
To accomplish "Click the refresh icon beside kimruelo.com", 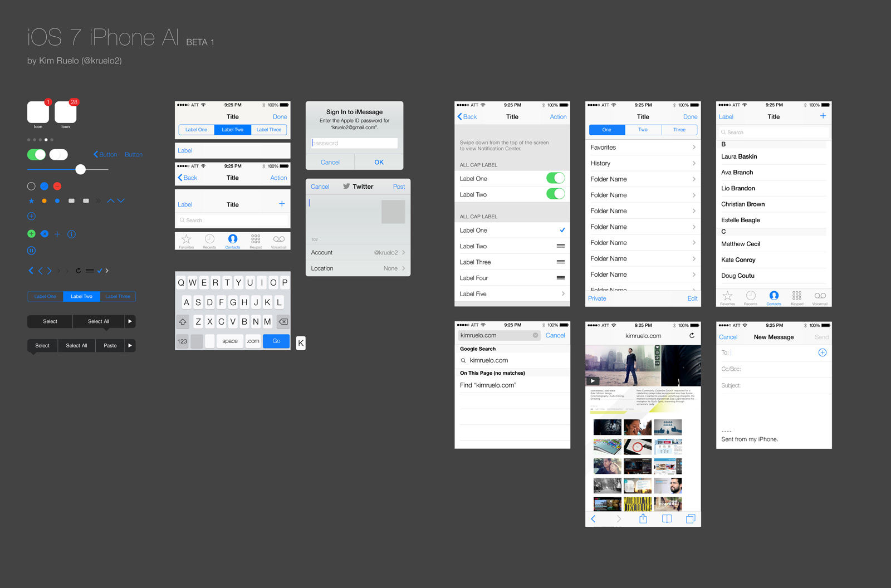I will pos(692,335).
